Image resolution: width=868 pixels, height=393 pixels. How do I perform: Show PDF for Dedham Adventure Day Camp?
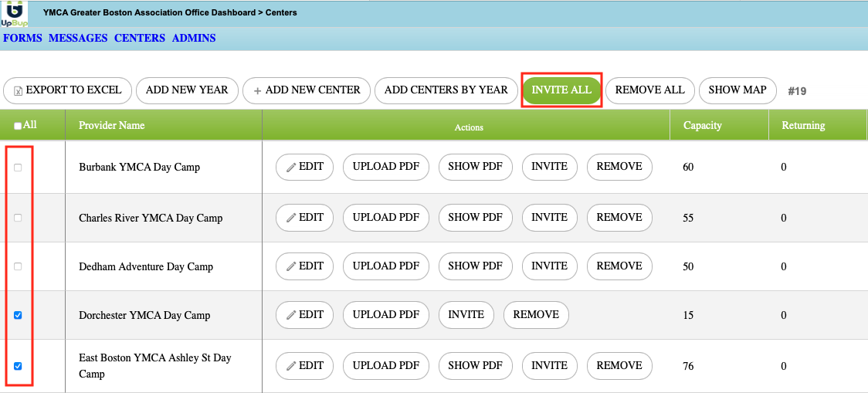pos(476,266)
